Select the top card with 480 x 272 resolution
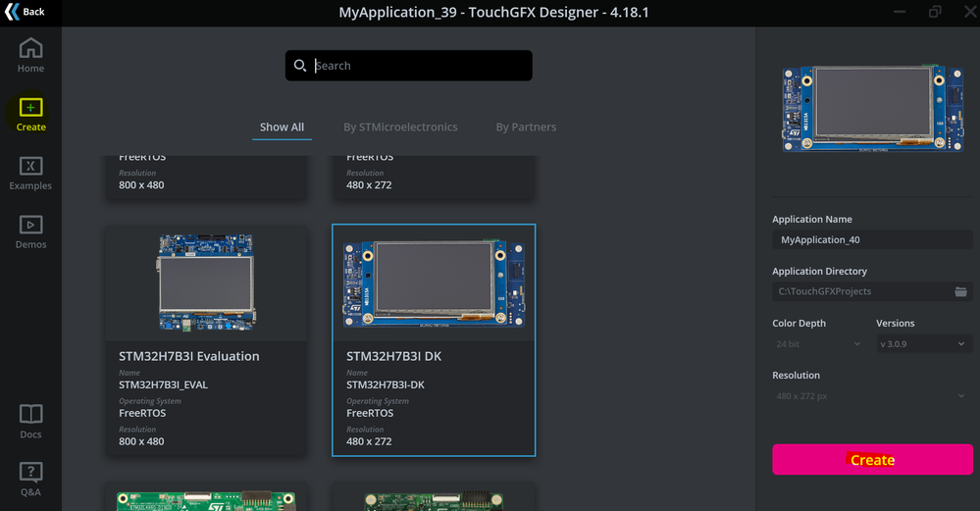Screen dimensions: 980x511 point(434,178)
